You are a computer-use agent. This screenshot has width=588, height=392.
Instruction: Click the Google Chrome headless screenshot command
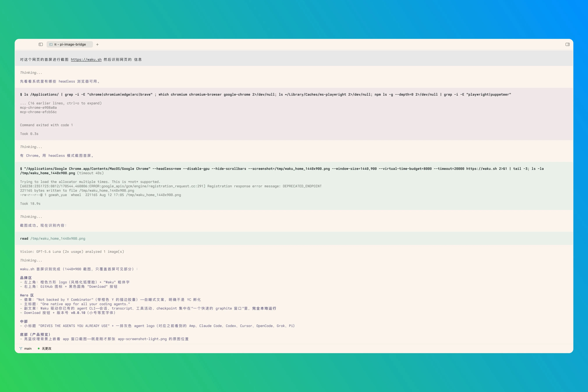282,171
